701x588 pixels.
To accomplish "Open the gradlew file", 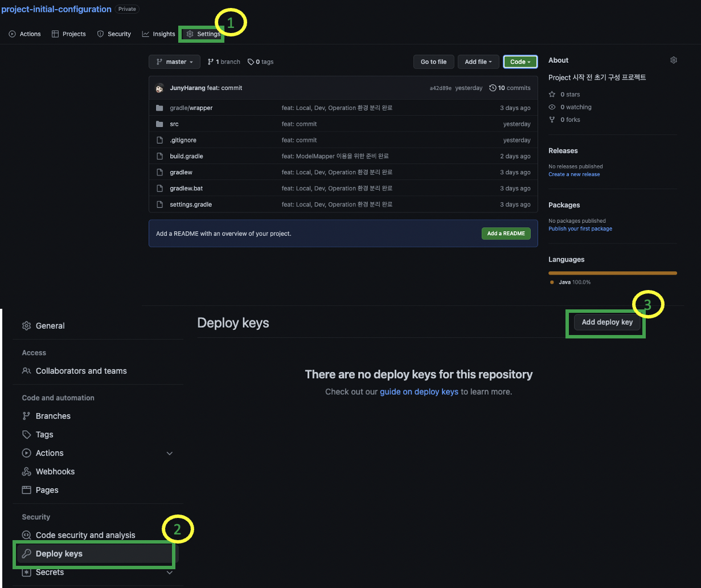I will 181,172.
